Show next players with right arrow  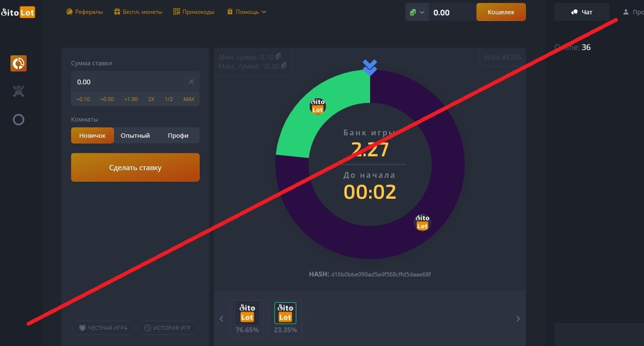(x=518, y=319)
